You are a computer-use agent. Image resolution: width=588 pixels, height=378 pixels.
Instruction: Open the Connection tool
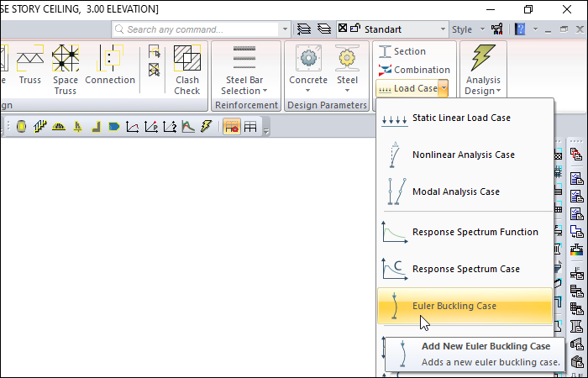click(110, 65)
